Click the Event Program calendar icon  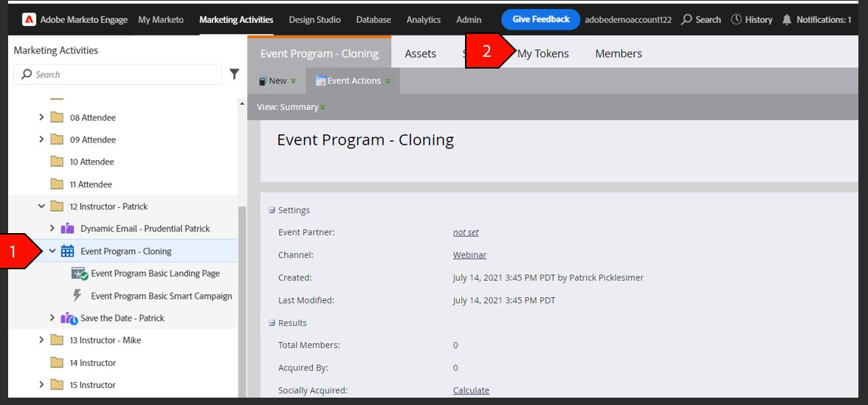pos(67,251)
